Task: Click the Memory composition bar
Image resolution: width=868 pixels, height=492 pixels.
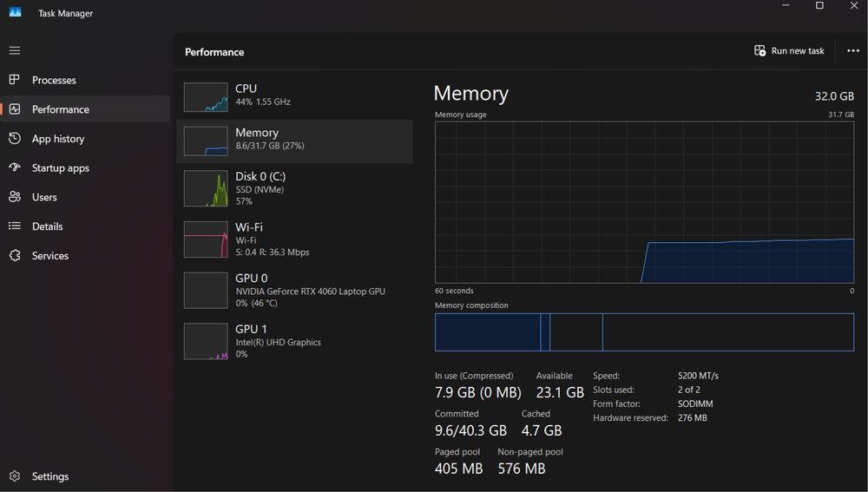Action: click(x=644, y=332)
